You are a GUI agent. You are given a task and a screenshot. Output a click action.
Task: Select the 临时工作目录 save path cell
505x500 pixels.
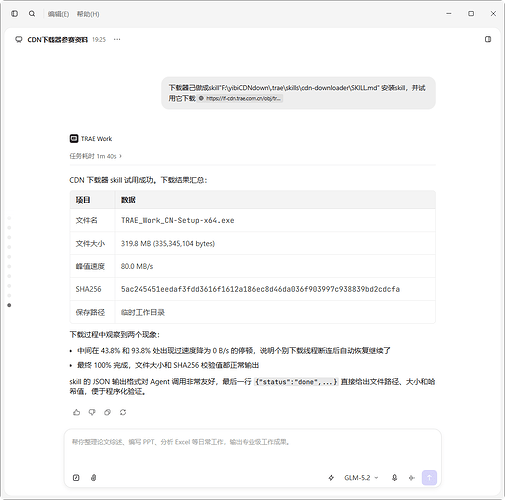coord(275,312)
